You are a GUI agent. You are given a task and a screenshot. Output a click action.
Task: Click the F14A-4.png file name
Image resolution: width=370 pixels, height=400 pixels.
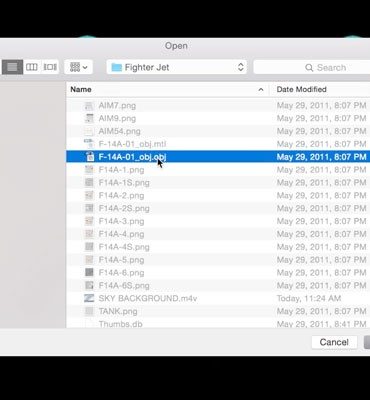[x=121, y=234]
